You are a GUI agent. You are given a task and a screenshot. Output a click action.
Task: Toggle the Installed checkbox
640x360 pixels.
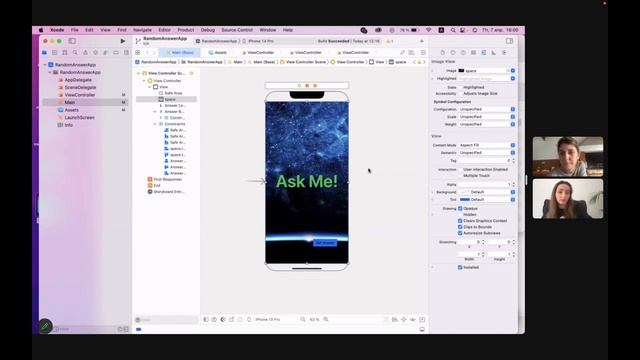click(460, 267)
